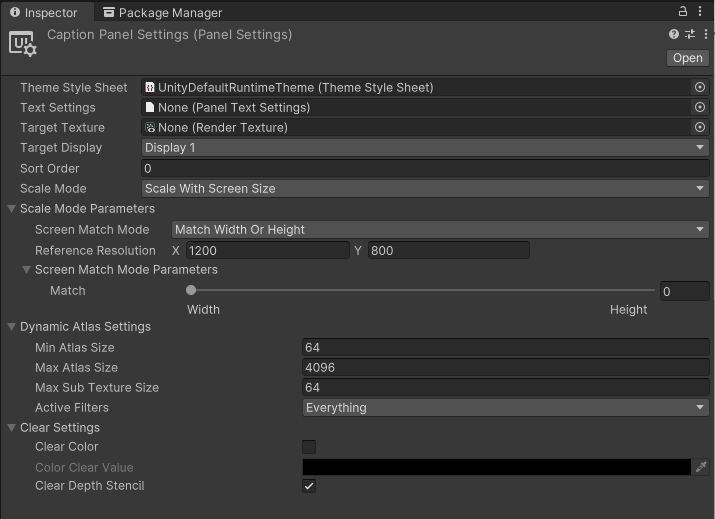Enable the Clear Color checkbox
The image size is (715, 519).
click(309, 447)
